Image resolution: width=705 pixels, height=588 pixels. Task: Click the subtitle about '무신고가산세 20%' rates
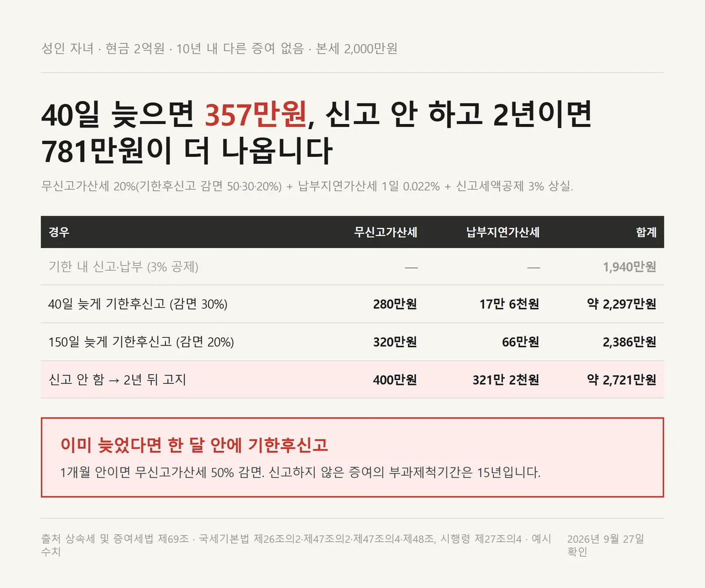click(307, 187)
